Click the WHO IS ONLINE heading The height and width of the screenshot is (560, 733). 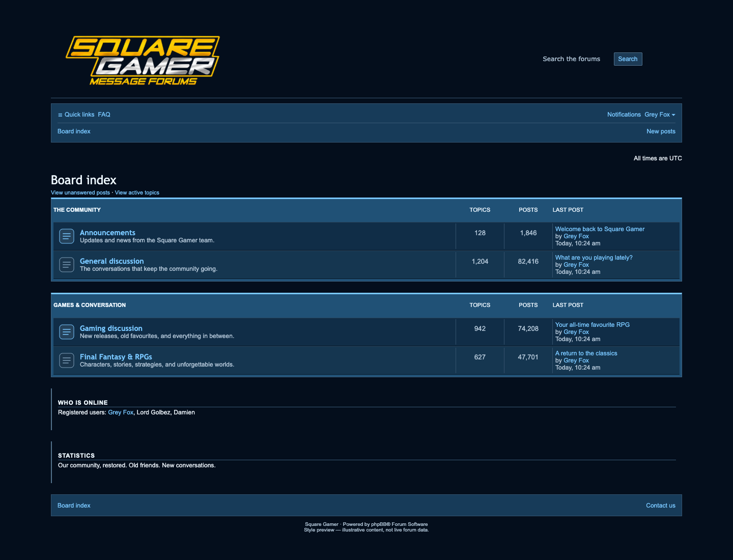click(x=83, y=403)
